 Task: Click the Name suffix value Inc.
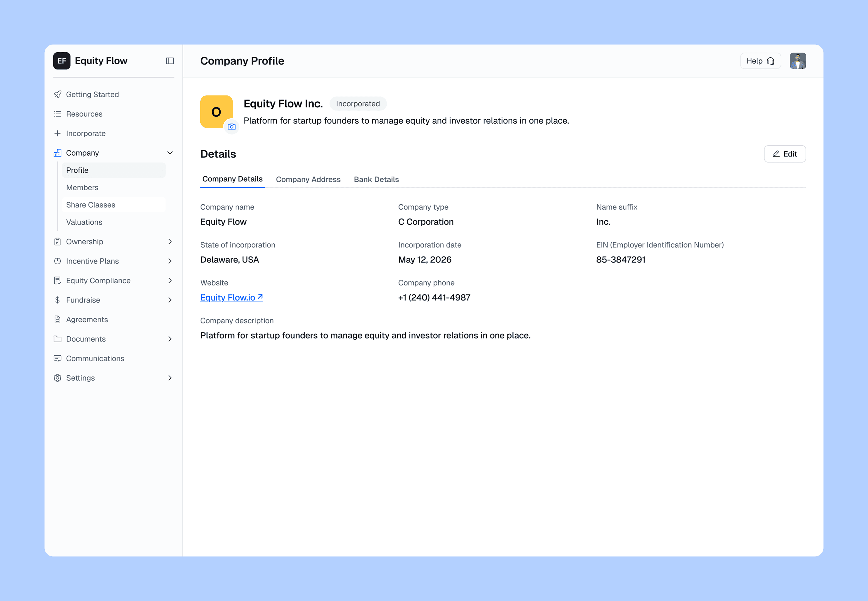pyautogui.click(x=603, y=222)
